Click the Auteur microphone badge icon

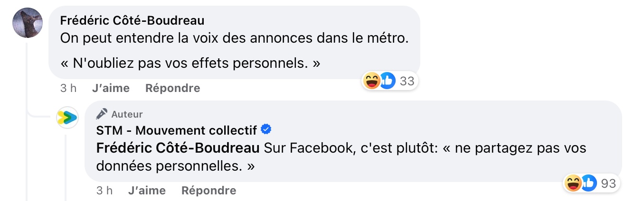(102, 114)
